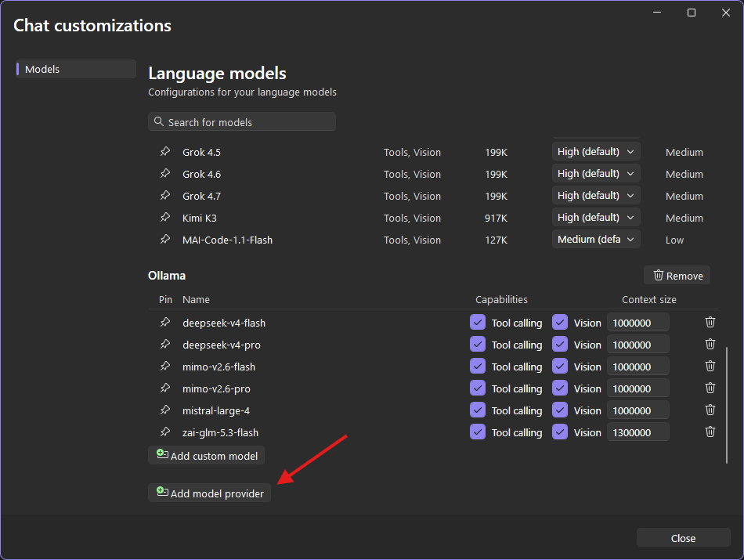Edit context size for mistral-large-4
The image size is (744, 560).
[638, 410]
